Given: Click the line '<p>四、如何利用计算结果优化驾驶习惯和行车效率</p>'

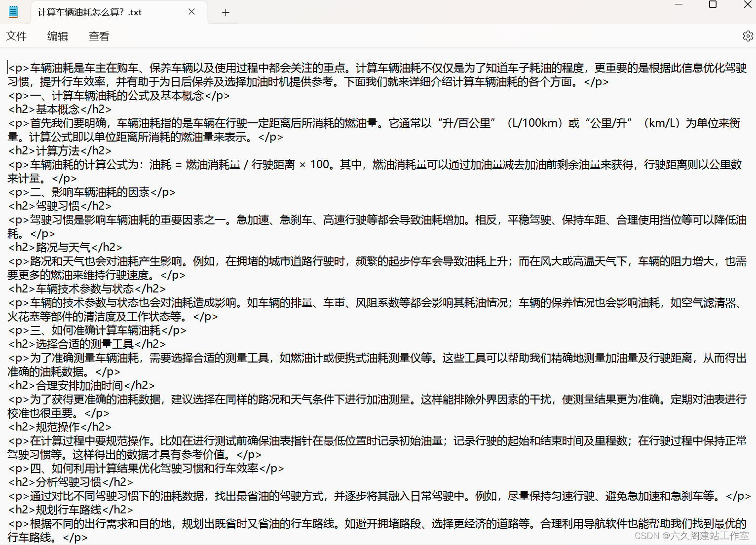Looking at the screenshot, I should tap(146, 469).
